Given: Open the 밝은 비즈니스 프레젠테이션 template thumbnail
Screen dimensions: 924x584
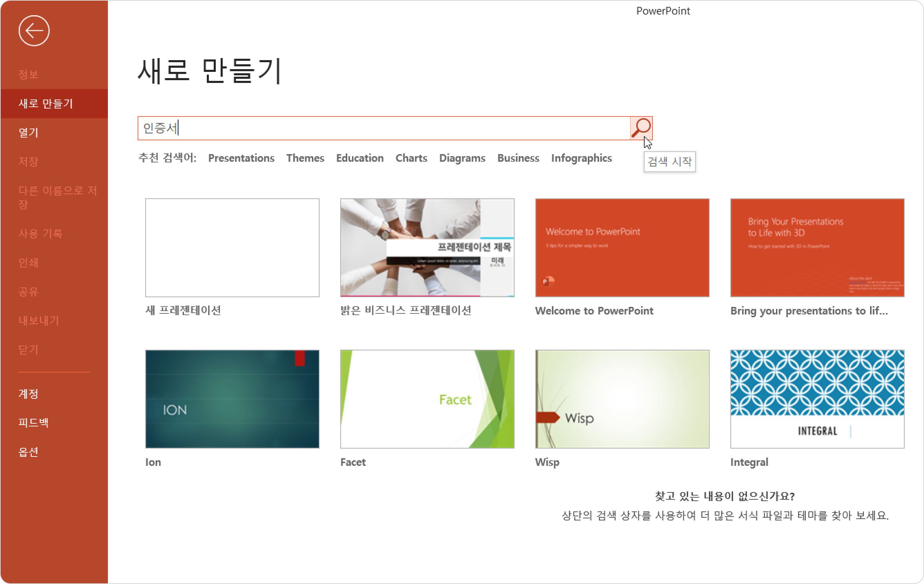Looking at the screenshot, I should click(x=427, y=248).
